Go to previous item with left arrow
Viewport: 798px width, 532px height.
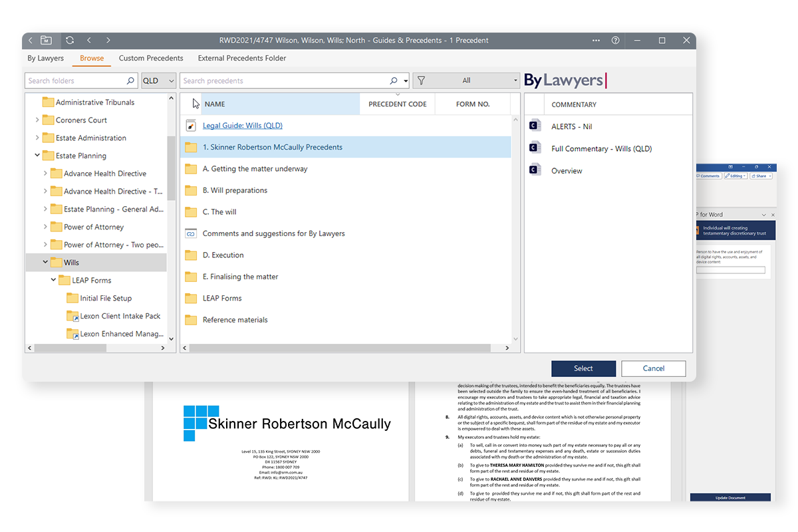[x=89, y=41]
